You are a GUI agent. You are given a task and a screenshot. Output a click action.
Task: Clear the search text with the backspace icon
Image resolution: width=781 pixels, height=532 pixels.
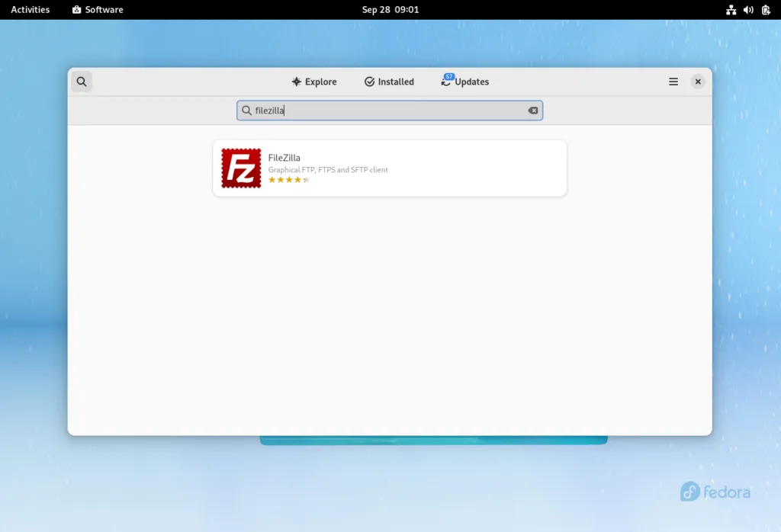click(532, 111)
